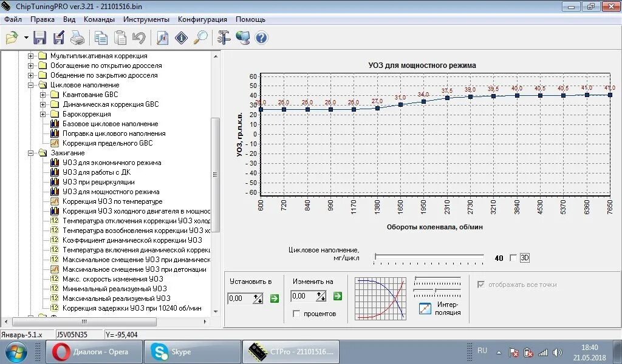The image size is (622, 364).
Task: Select Коррекция предельного GBC item
Action: coord(108,143)
